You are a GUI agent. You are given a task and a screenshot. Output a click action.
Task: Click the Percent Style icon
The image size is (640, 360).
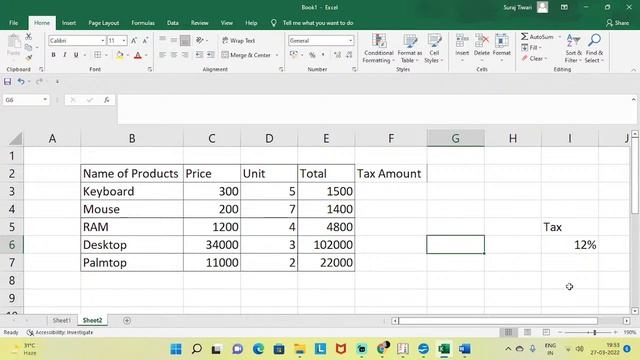312,55
